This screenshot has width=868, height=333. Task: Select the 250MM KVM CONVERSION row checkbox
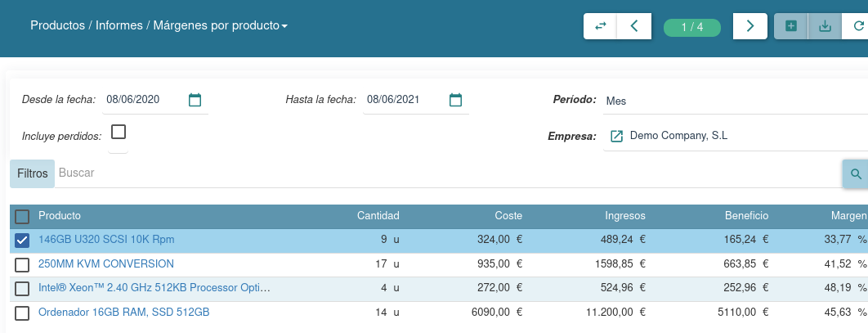(x=22, y=264)
